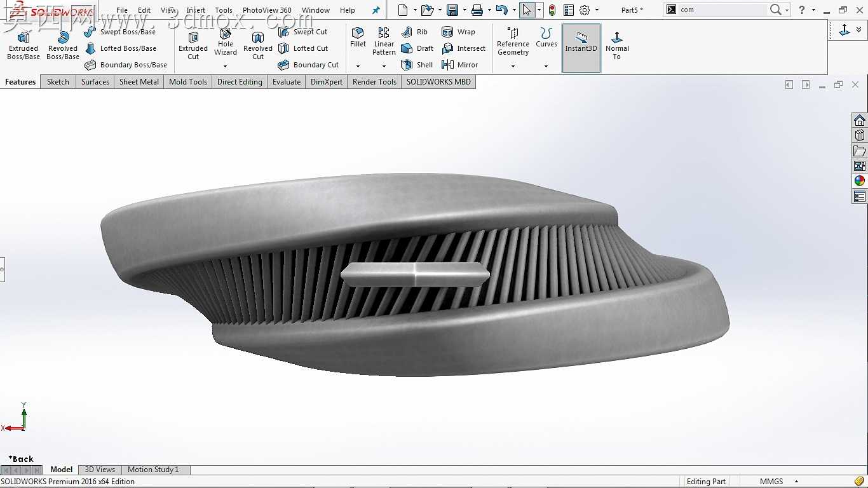This screenshot has width=868, height=488.
Task: Open the File menu
Action: tap(122, 10)
